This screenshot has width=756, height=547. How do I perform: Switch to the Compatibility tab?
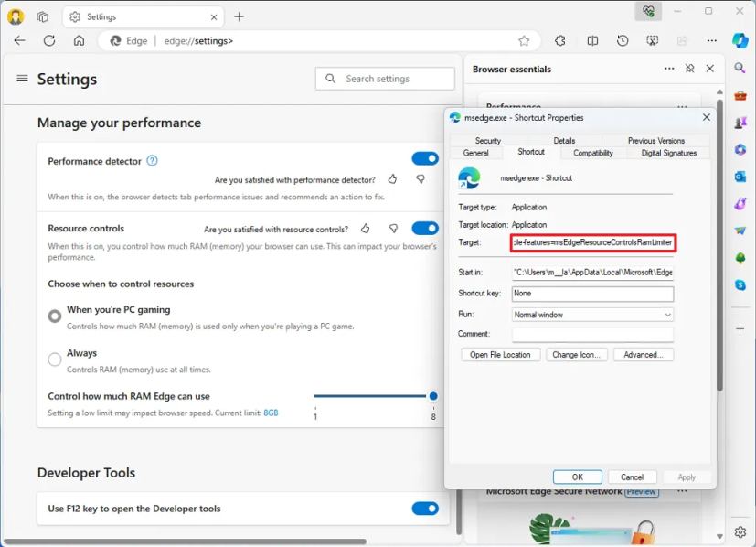[x=593, y=153]
